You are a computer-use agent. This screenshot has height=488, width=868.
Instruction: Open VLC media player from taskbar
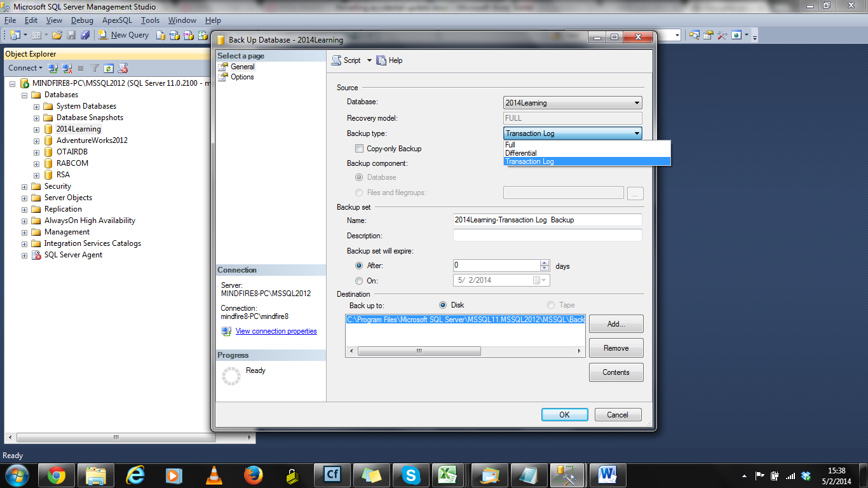(x=214, y=475)
